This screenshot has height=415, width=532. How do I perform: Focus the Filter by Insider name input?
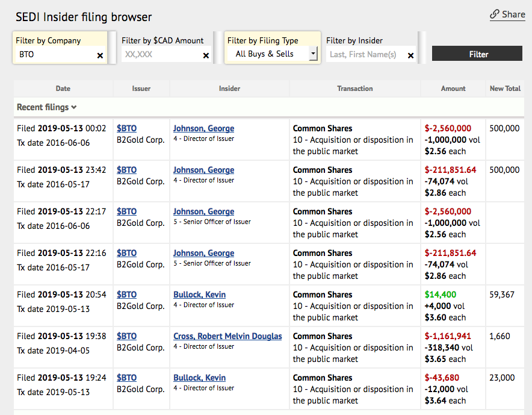point(364,54)
